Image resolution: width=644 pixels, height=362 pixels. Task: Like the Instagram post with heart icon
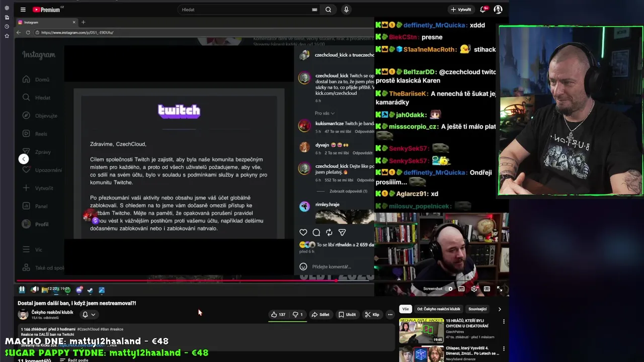coord(303,232)
